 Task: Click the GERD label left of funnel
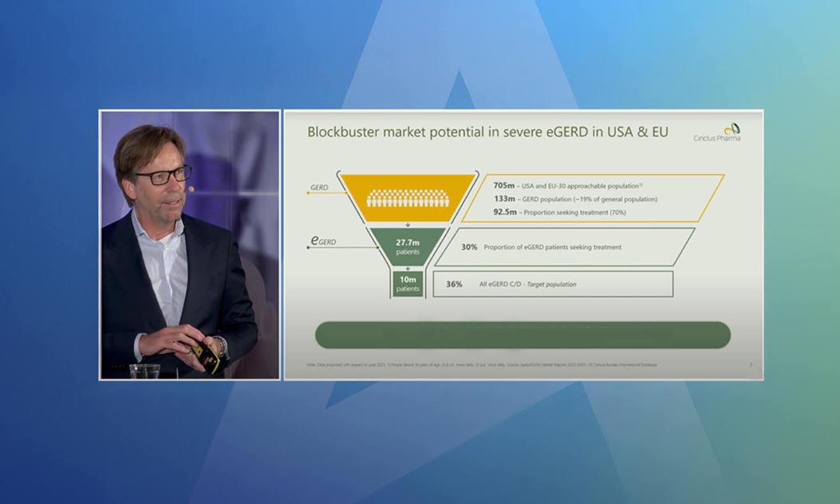[x=319, y=188]
